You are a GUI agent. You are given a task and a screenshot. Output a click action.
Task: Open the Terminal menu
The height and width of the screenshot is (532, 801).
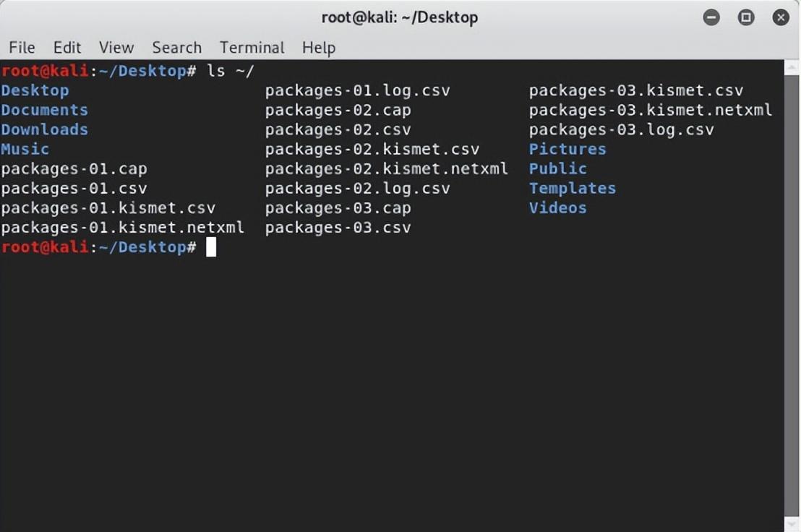(x=252, y=48)
